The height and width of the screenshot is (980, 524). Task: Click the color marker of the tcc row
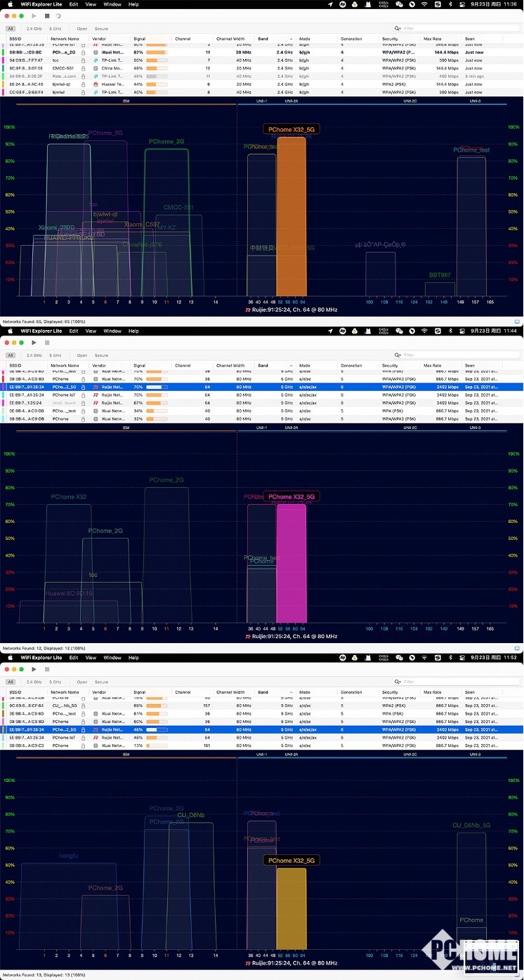point(4,60)
